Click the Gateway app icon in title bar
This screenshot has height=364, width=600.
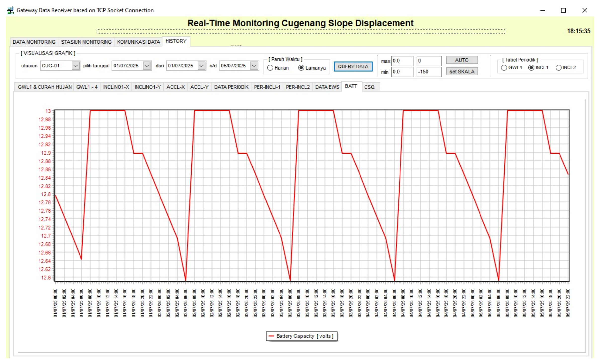click(x=10, y=10)
